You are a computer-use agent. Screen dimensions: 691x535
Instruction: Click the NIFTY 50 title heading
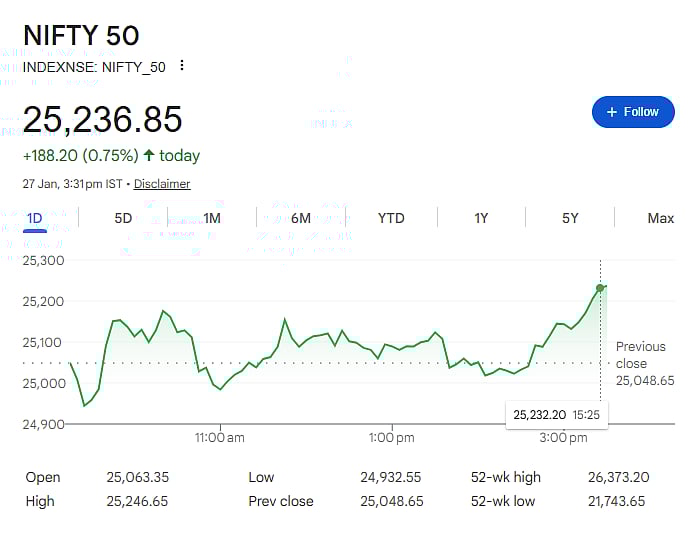click(81, 35)
